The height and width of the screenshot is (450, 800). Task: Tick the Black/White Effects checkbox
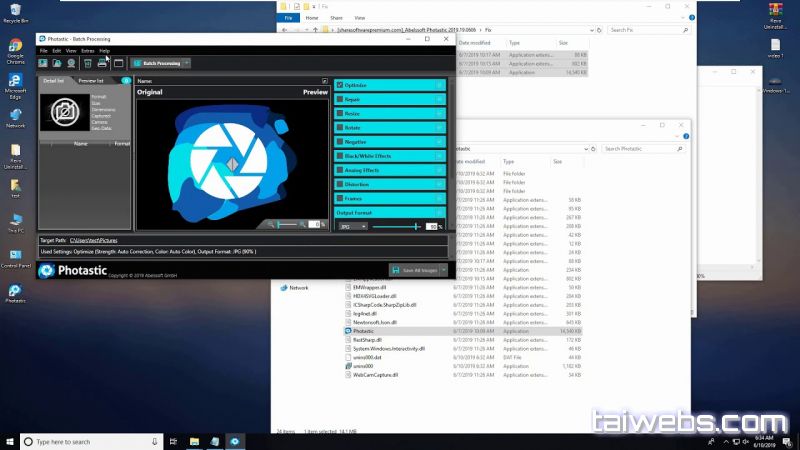[340, 156]
